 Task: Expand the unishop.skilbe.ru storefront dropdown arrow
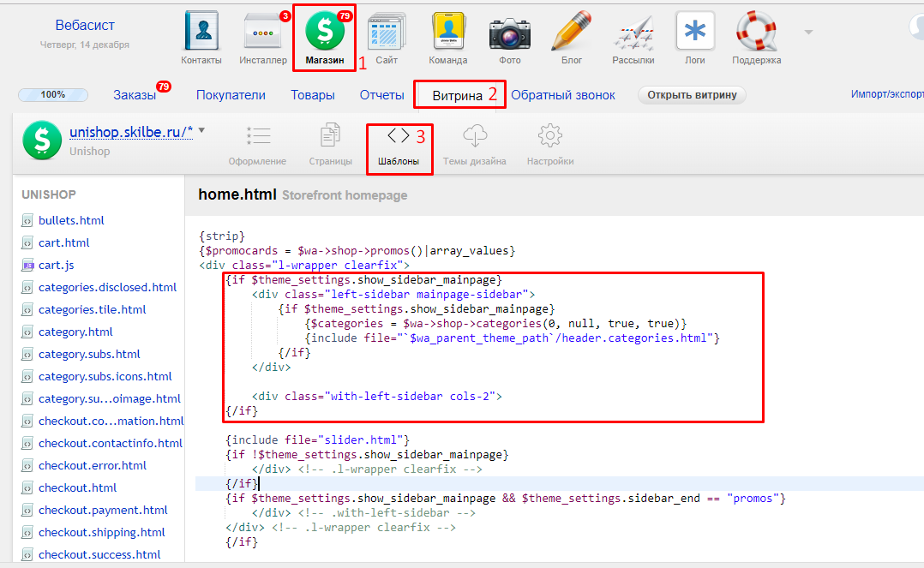click(x=201, y=131)
